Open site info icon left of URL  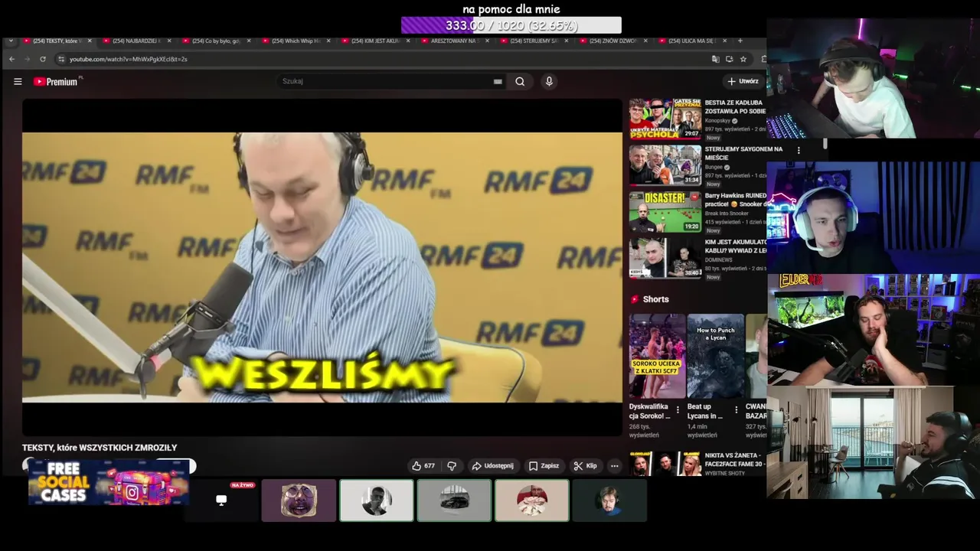(60, 59)
